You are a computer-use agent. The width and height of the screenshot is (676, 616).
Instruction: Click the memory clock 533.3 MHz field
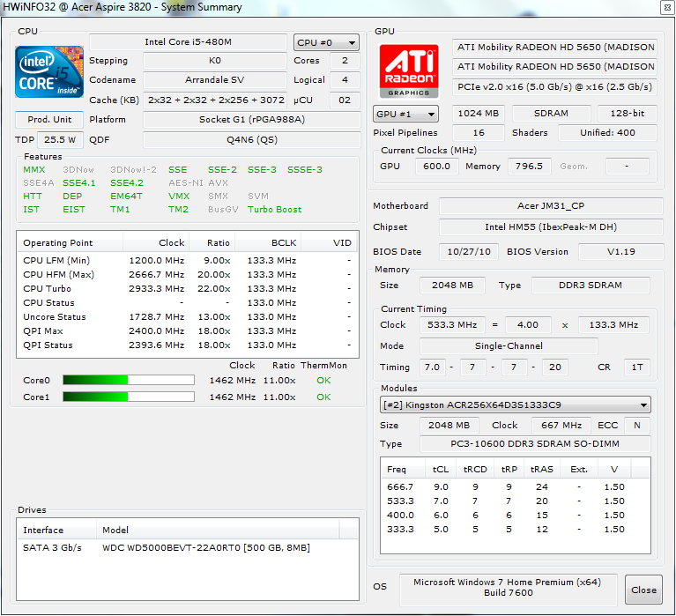452,325
